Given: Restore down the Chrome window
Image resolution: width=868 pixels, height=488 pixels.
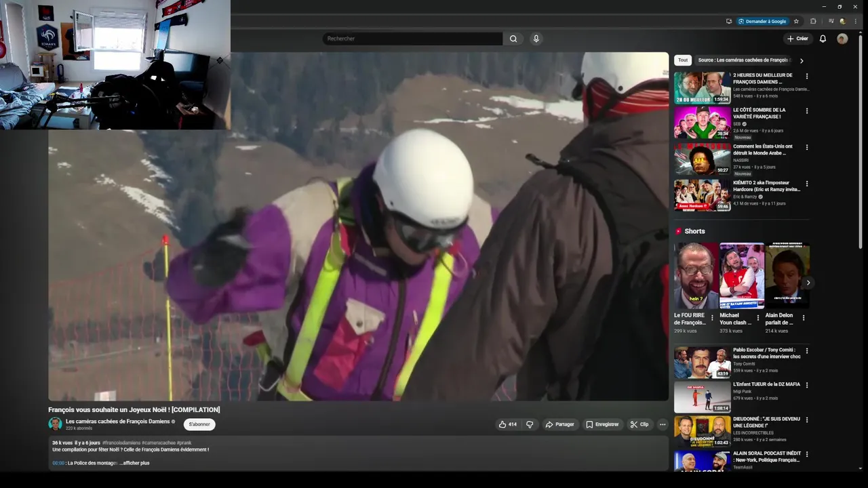Looking at the screenshot, I should [x=840, y=6].
